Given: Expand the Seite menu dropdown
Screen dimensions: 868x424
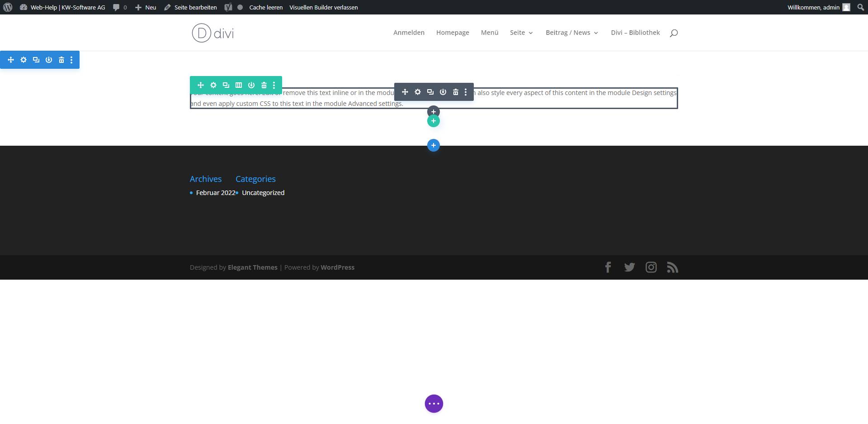Looking at the screenshot, I should coord(521,33).
